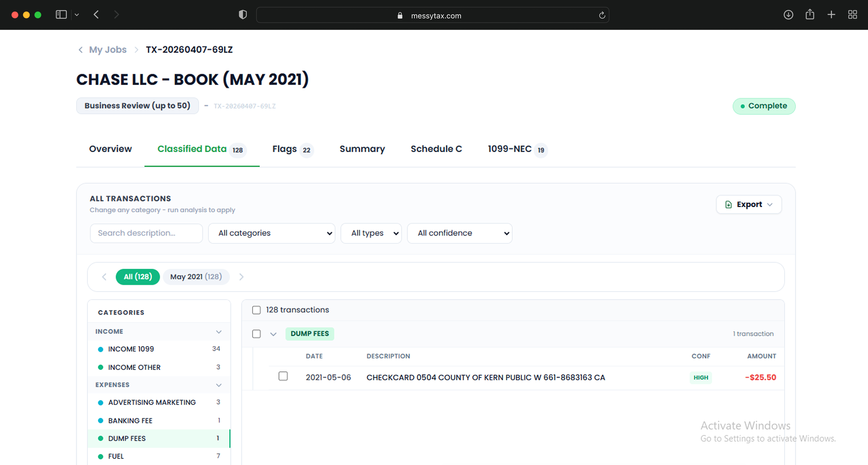Click the Export button
The width and height of the screenshot is (868, 465).
pos(748,204)
